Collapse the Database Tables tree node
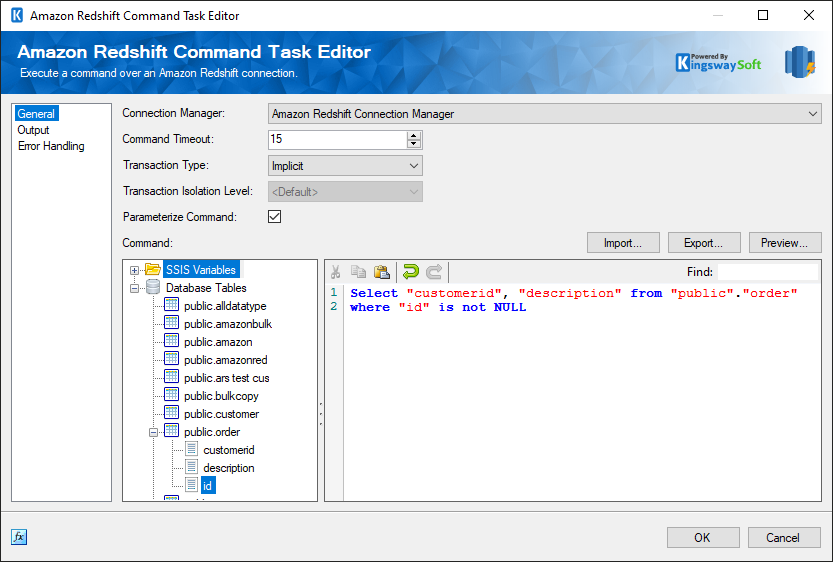833x562 pixels. point(134,288)
